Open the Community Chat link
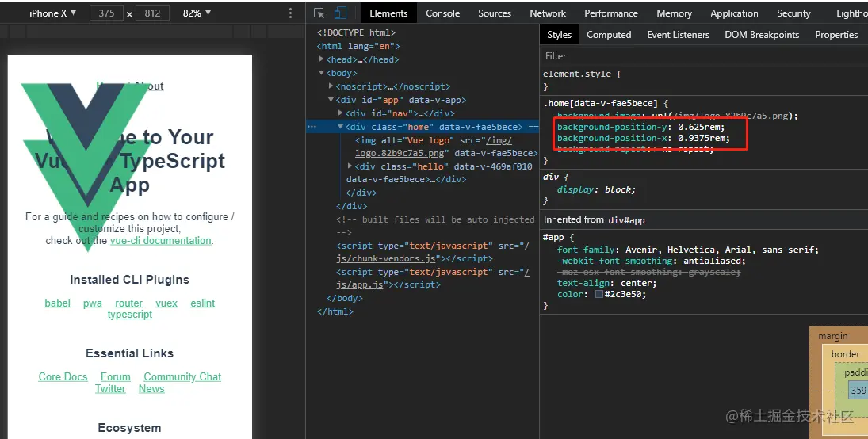The image size is (868, 439). click(x=182, y=376)
